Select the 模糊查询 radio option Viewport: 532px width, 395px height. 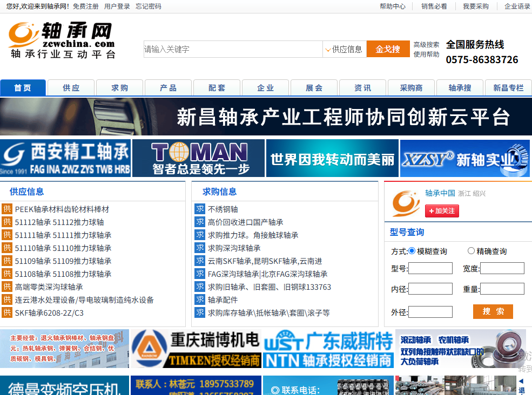pos(412,251)
